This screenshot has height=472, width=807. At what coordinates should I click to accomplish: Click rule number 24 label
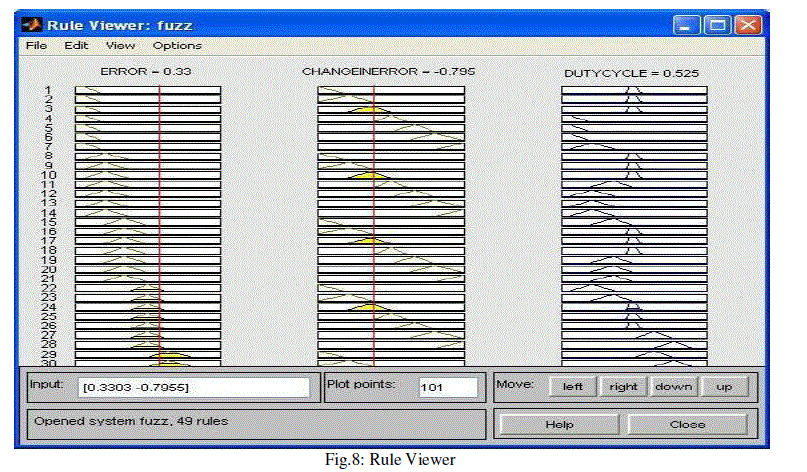pyautogui.click(x=47, y=307)
